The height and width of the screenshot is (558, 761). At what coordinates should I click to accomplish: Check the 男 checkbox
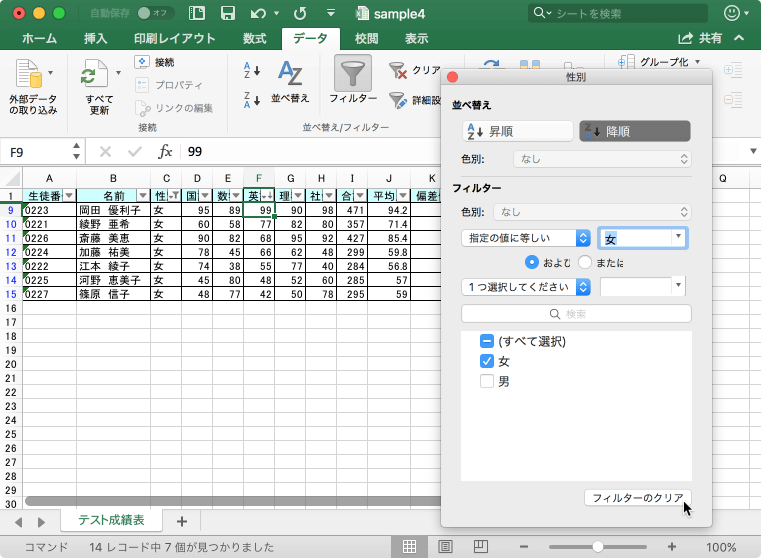point(487,381)
